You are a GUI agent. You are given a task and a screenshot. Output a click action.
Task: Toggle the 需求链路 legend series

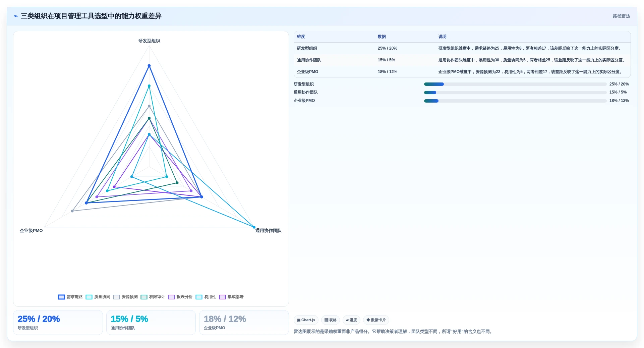70,297
